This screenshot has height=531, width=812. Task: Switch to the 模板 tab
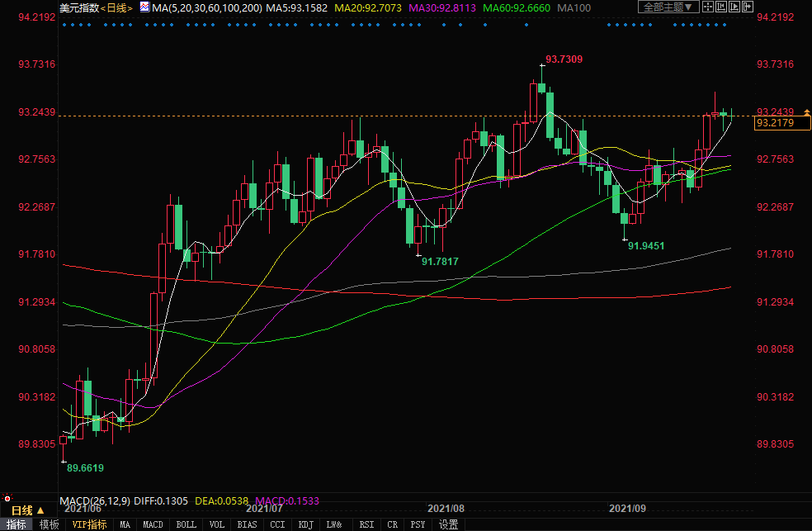49,524
